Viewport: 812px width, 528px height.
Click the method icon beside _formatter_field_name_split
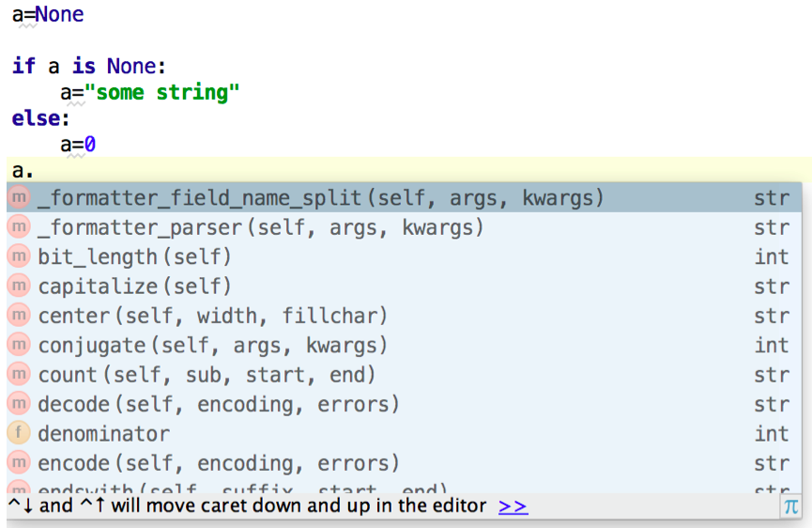[19, 198]
